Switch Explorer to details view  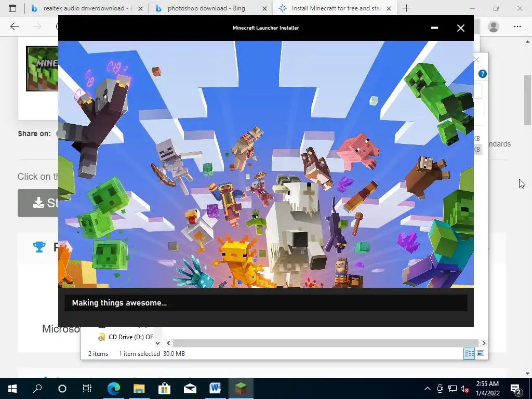[469, 353]
